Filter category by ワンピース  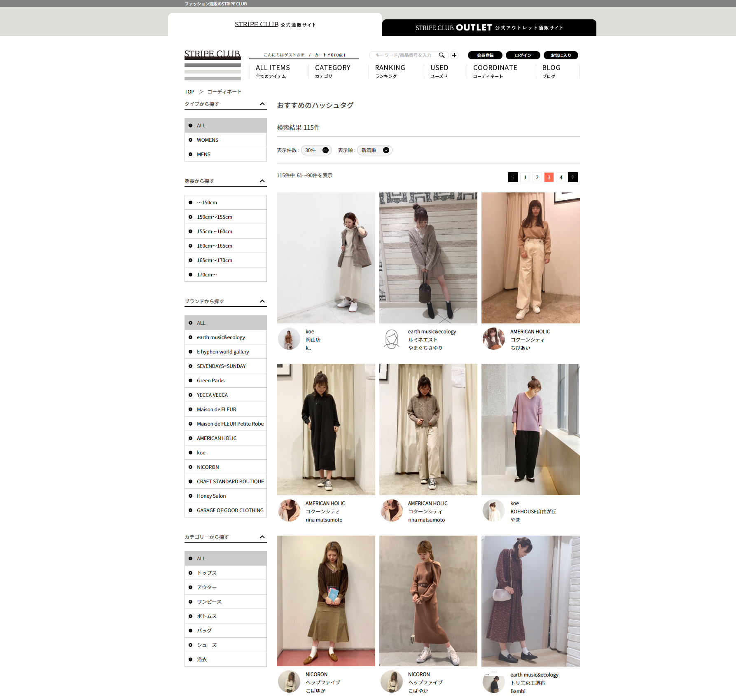(226, 602)
